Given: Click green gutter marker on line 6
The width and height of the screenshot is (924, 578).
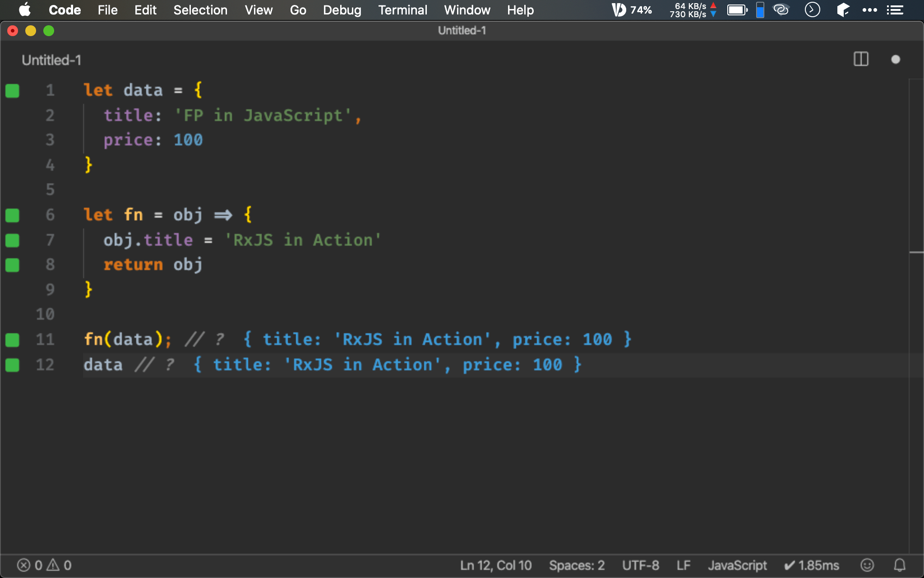Looking at the screenshot, I should tap(12, 215).
